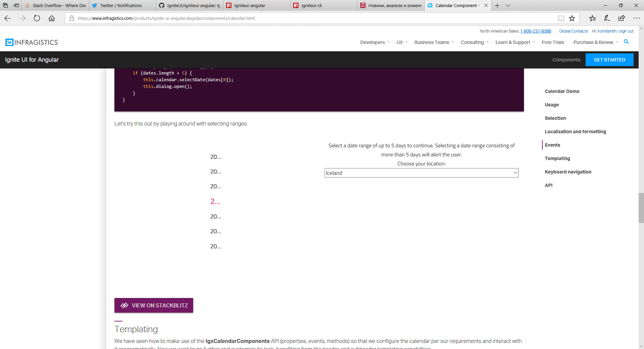
Task: Jump to the Usage section
Action: (x=552, y=105)
